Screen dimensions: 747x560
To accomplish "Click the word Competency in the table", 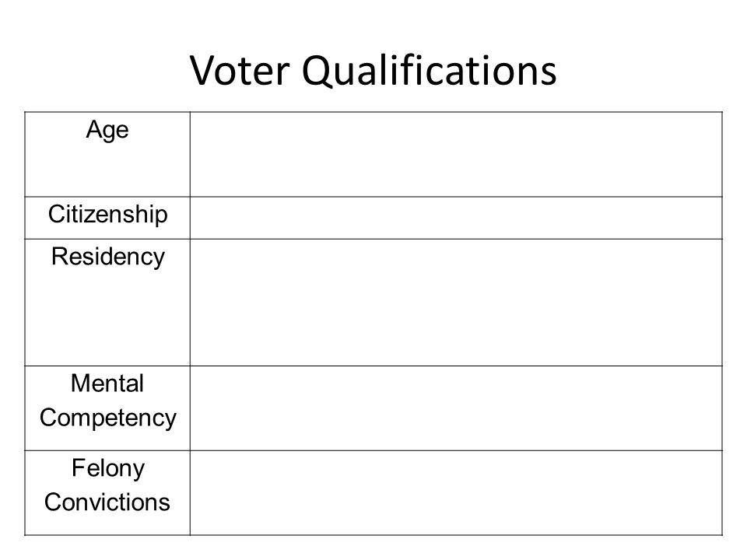I will tap(108, 418).
